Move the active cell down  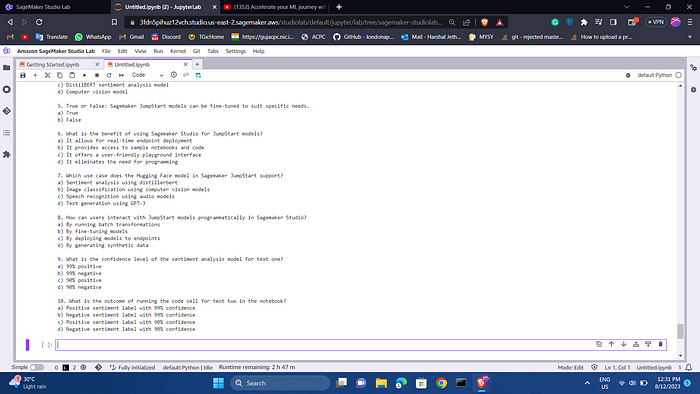[624, 344]
